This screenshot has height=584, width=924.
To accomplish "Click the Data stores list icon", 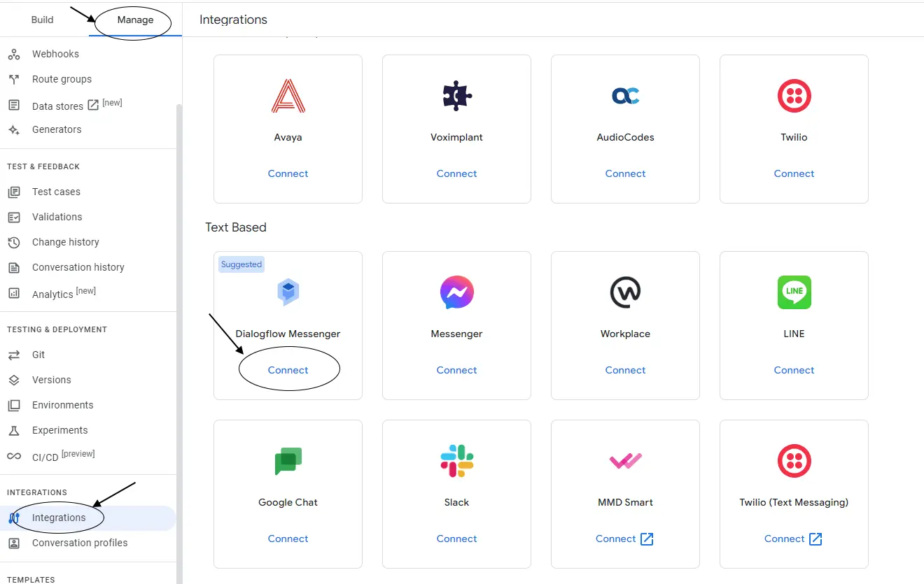I will point(14,105).
